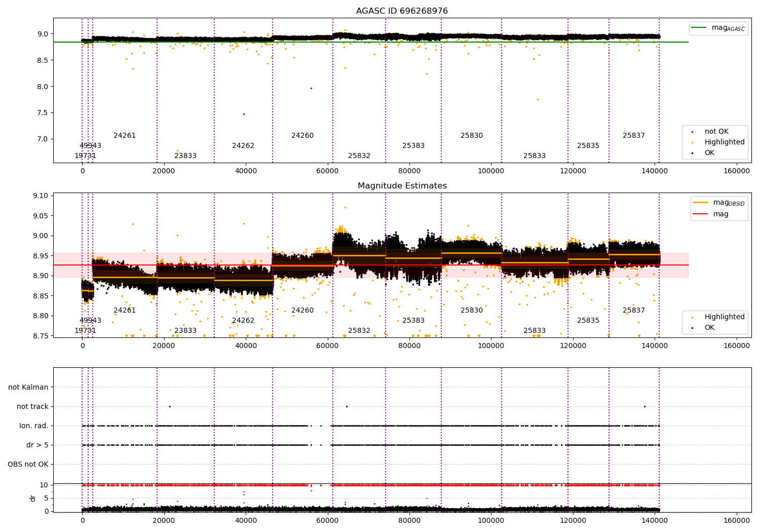
Task: Click the 7.0 tick on top y-axis
Action: point(43,139)
